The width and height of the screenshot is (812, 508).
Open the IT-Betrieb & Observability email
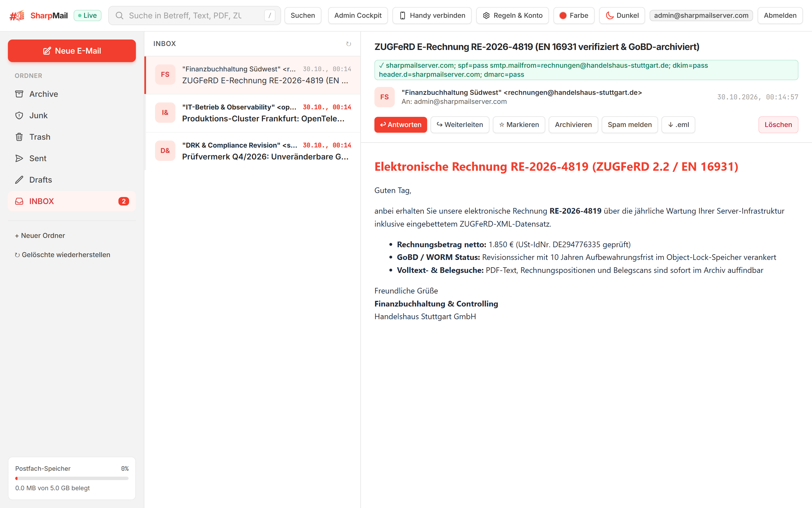(x=253, y=113)
